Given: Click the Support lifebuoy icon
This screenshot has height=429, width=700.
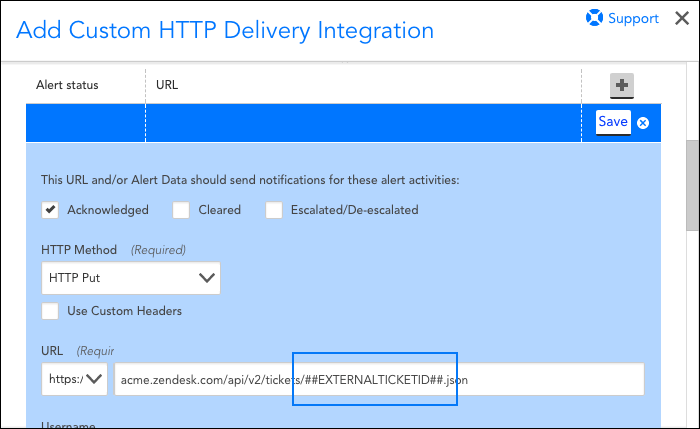Looking at the screenshot, I should tap(594, 17).
